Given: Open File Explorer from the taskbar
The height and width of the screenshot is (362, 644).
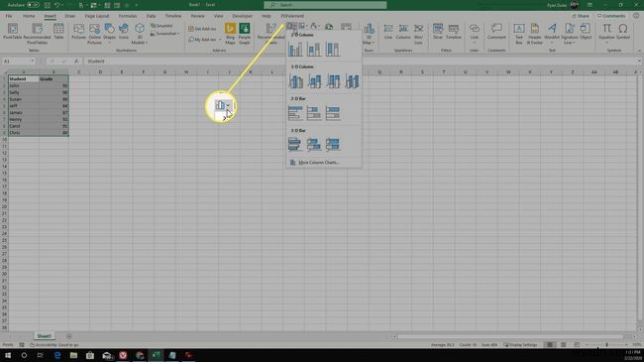Looking at the screenshot, I should 73,355.
